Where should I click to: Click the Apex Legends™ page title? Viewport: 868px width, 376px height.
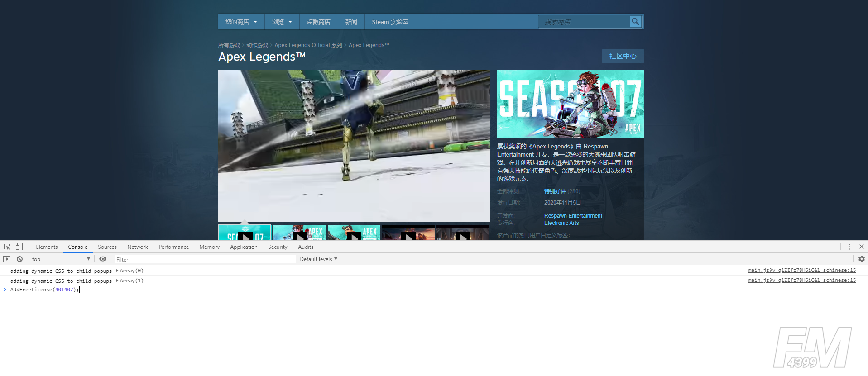coord(262,57)
